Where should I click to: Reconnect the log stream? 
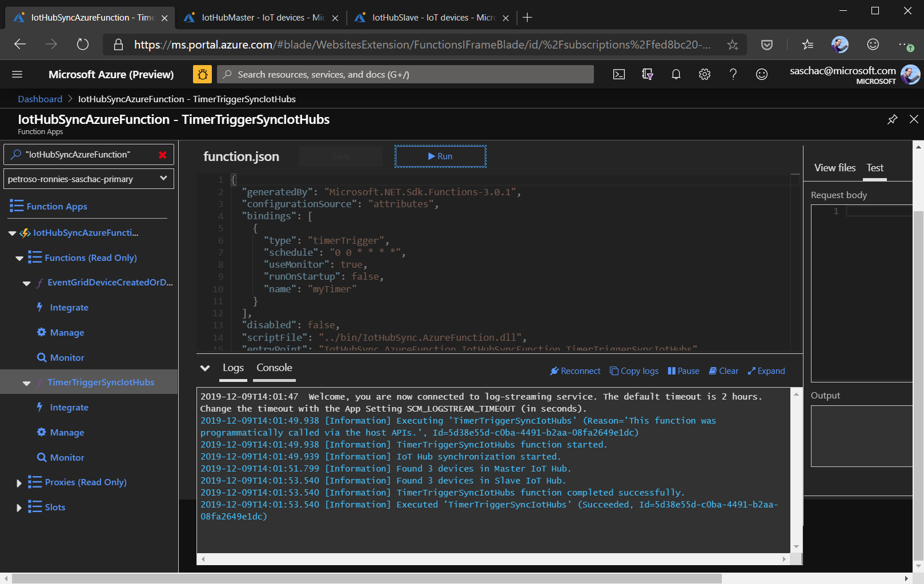575,371
